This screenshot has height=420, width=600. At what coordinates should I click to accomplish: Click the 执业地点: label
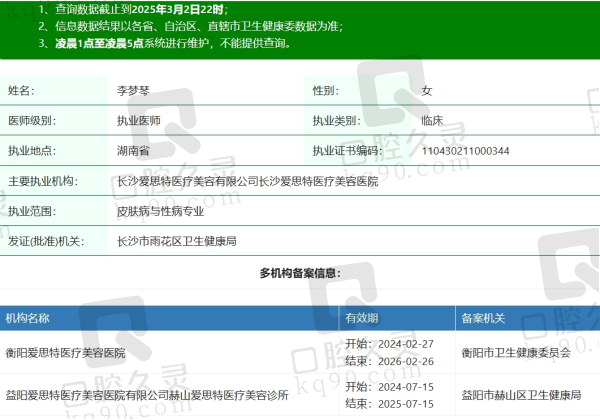click(32, 151)
